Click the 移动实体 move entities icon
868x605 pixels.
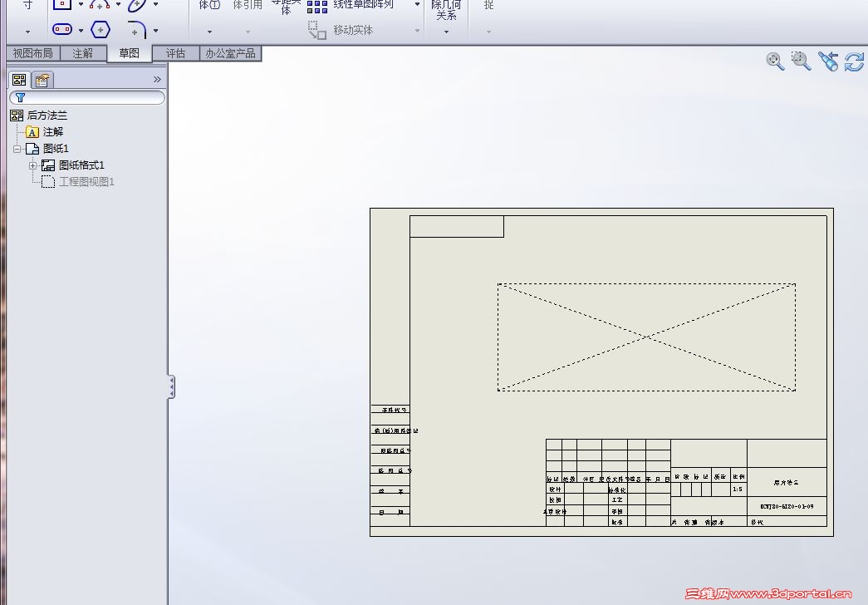(x=317, y=30)
